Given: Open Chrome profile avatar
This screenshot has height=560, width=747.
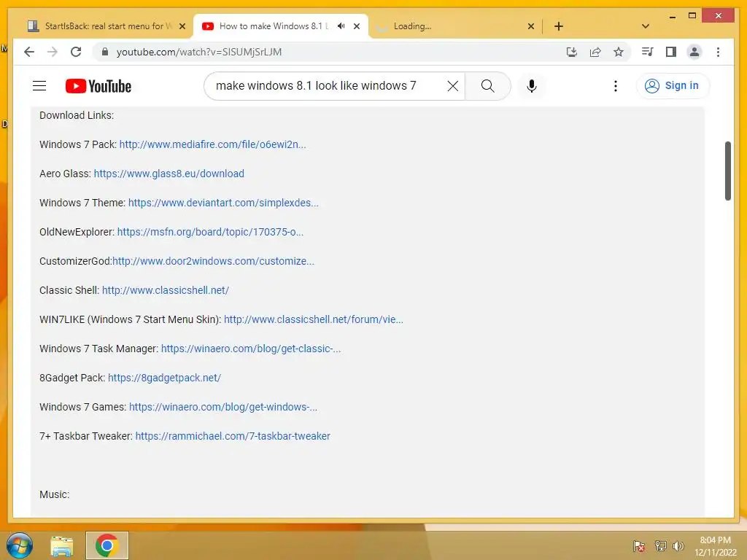Looking at the screenshot, I should click(x=694, y=52).
